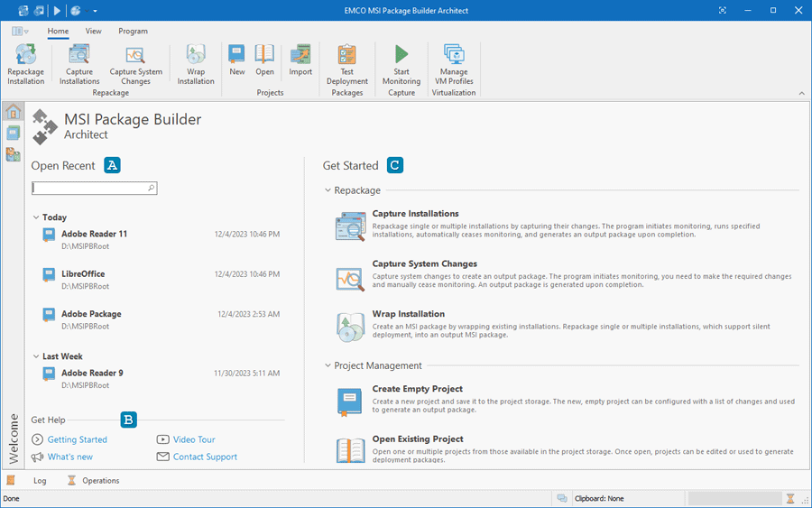The width and height of the screenshot is (812, 508).
Task: Click the Capture System Changes large icon
Action: [x=351, y=279]
